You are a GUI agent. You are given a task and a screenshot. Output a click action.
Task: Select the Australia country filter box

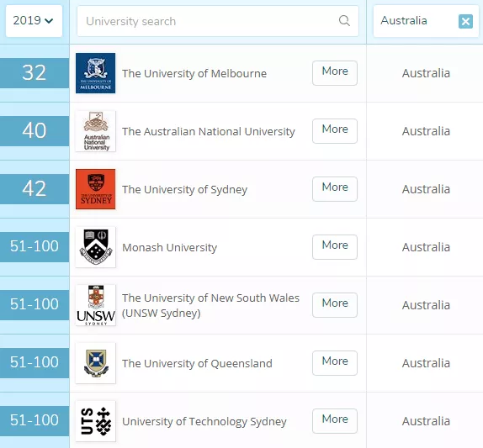click(426, 21)
